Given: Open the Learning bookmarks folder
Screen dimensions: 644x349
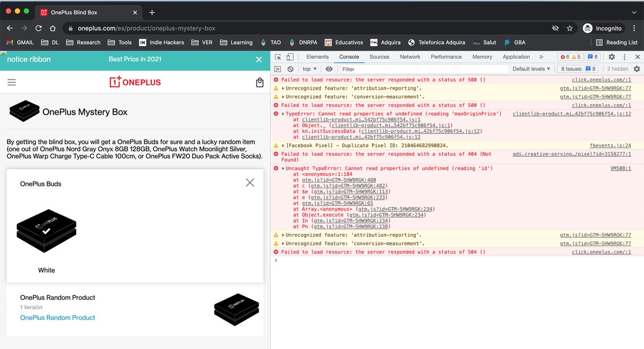Looking at the screenshot, I should pyautogui.click(x=236, y=42).
